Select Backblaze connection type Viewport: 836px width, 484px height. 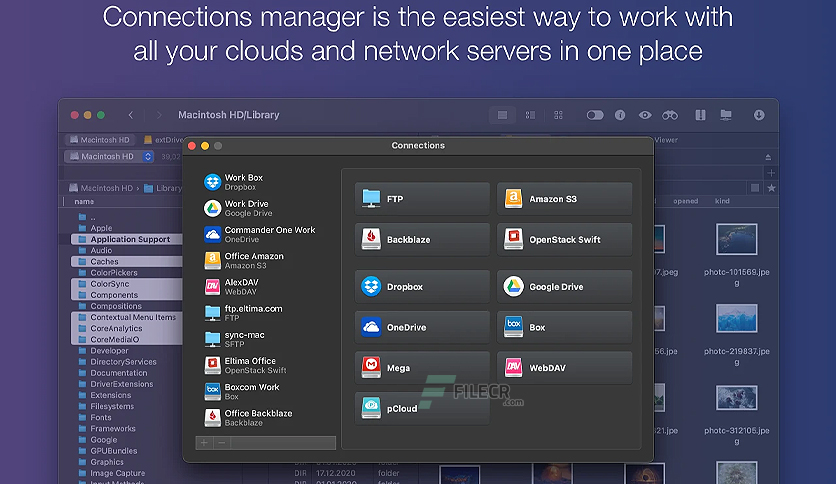422,239
